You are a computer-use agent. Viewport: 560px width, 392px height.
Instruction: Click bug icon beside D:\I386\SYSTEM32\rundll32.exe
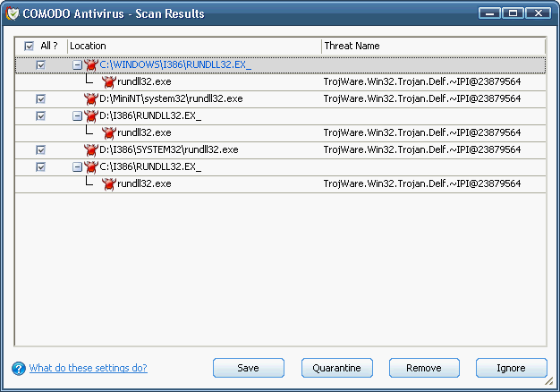[x=91, y=150]
